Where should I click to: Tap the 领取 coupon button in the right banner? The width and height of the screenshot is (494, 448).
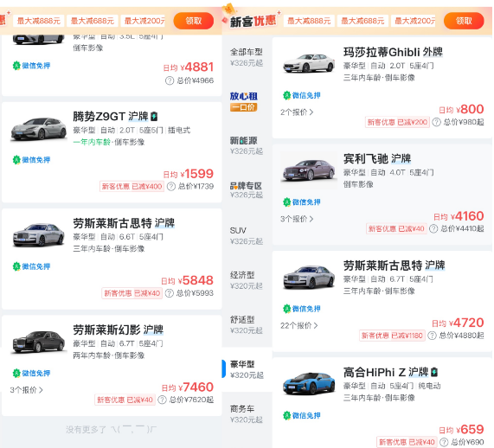[464, 21]
